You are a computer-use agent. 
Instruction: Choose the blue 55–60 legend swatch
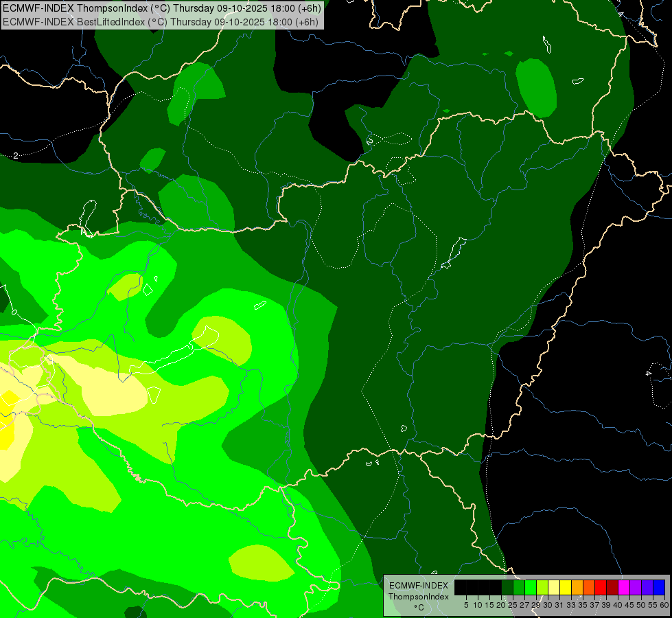[659, 587]
